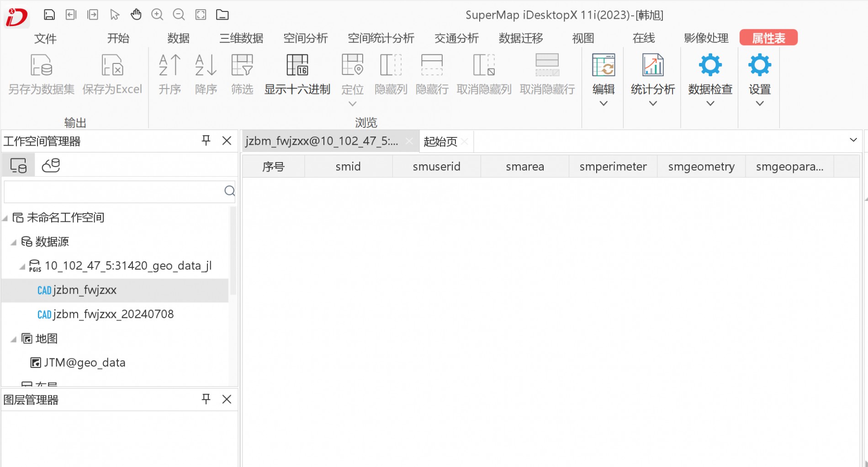Click 隐藏行 hide row
868x467 pixels.
432,74
